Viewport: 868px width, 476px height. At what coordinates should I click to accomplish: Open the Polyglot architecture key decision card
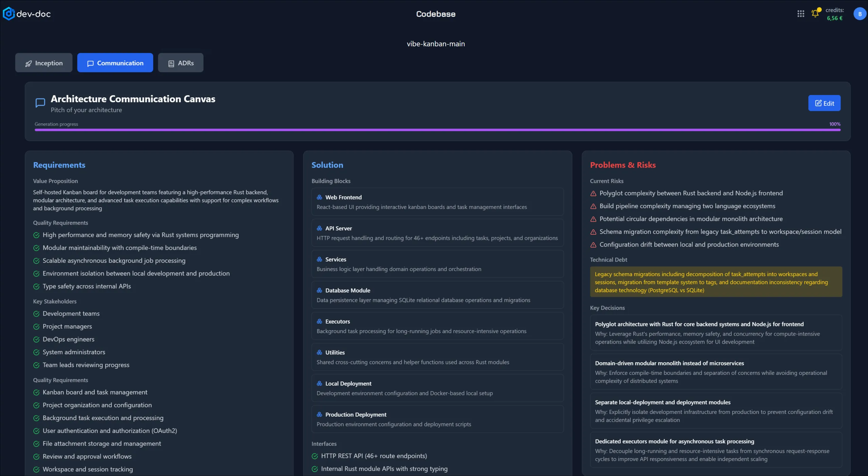[716, 332]
